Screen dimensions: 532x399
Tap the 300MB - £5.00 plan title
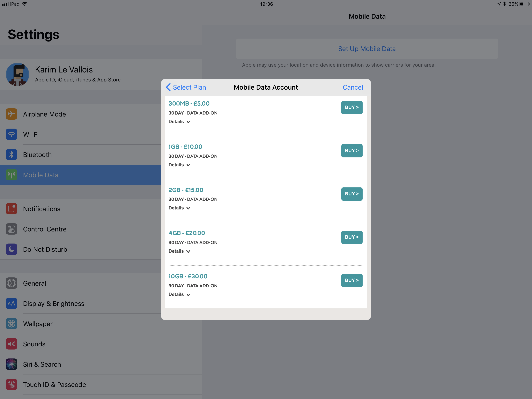(189, 103)
